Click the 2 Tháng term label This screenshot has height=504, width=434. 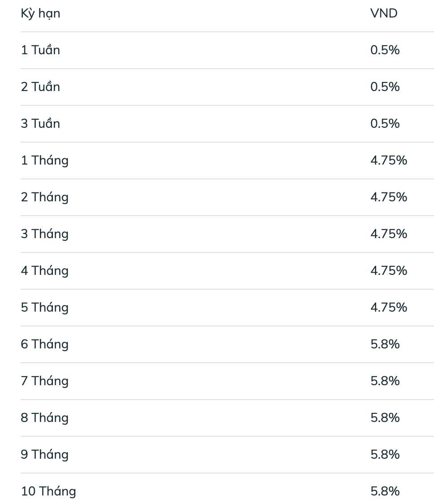(x=45, y=197)
